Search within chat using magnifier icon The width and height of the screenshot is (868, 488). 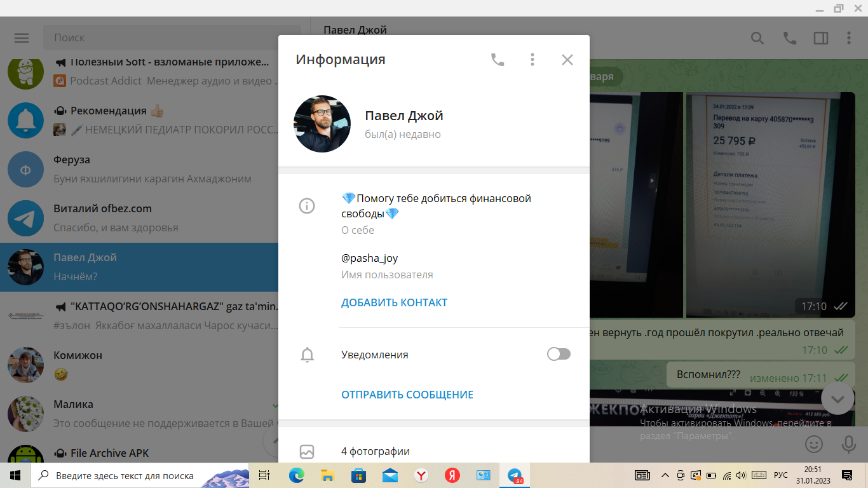757,38
